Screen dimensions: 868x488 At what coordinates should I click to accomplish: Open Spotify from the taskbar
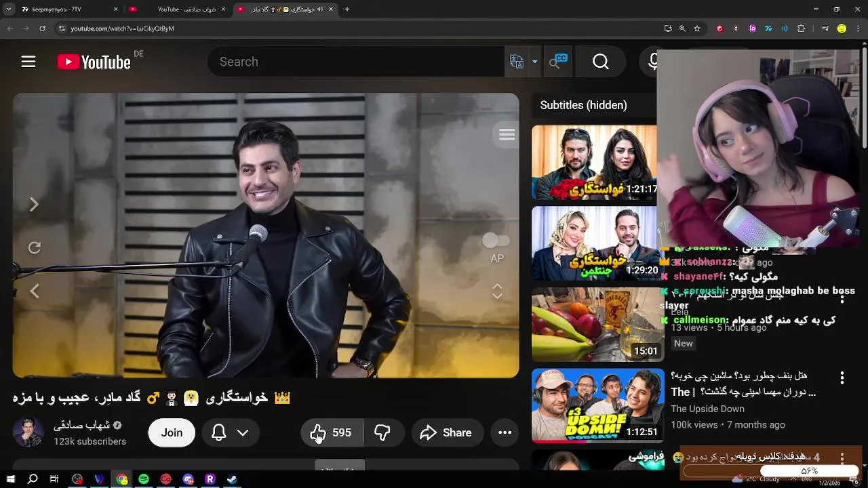click(144, 479)
